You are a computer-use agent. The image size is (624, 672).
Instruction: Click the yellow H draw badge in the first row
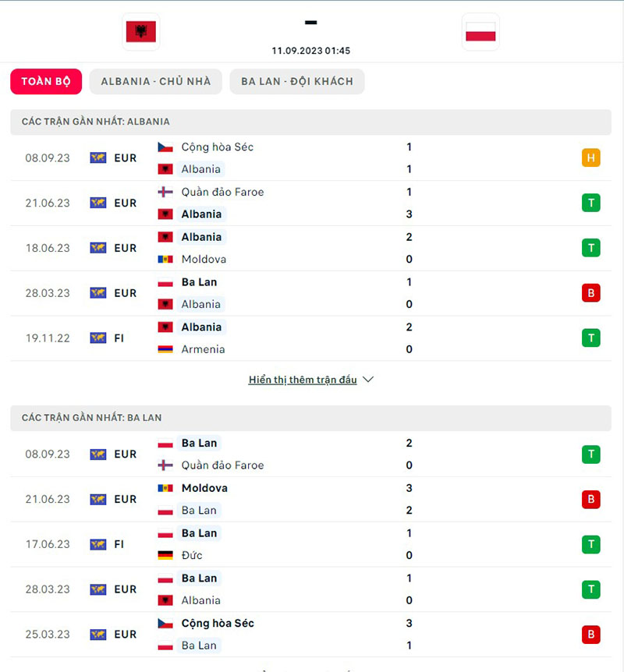click(x=590, y=157)
